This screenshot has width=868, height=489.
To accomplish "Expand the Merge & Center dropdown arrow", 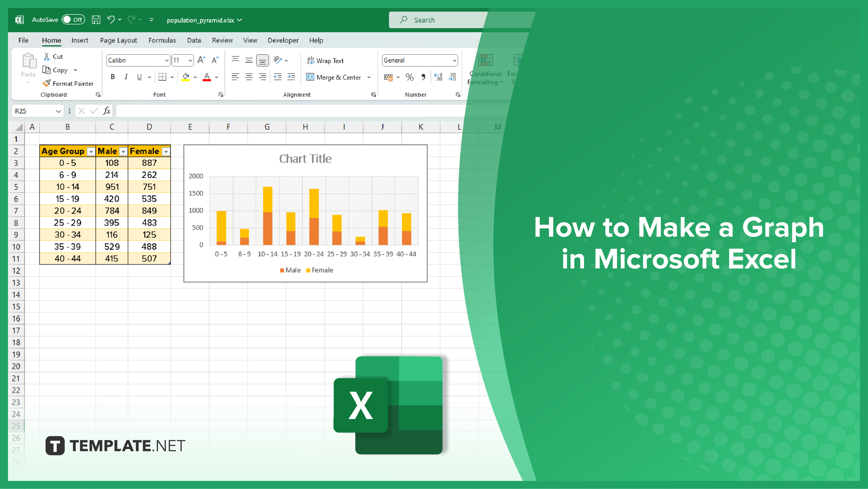I will pos(369,77).
